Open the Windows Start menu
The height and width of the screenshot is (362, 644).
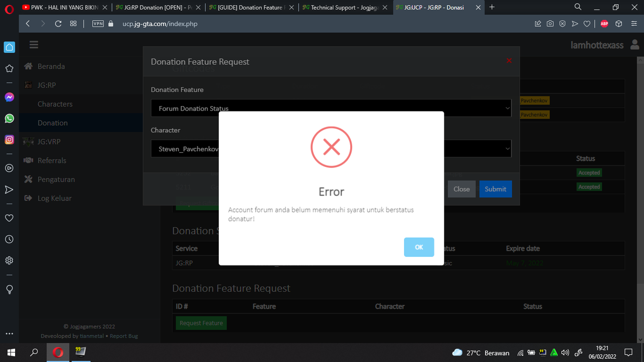[11, 352]
